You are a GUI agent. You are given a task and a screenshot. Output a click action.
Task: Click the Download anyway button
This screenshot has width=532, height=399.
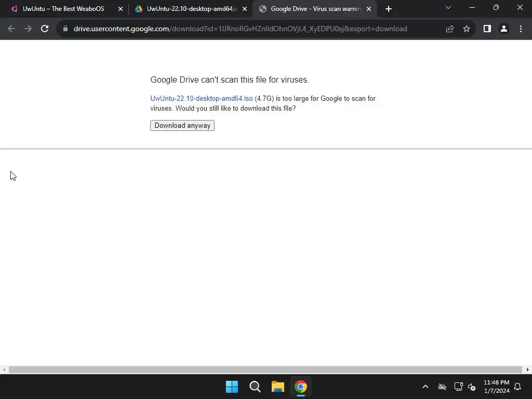tap(182, 126)
